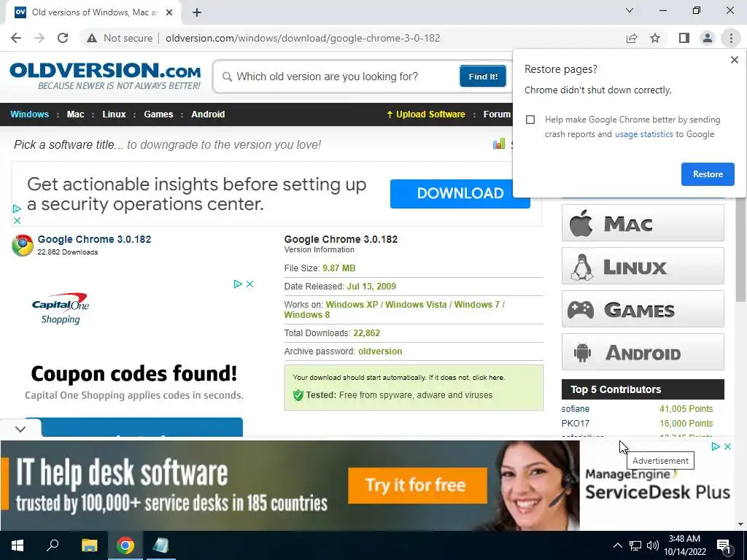The height and width of the screenshot is (560, 747).
Task: Click the volume speaker tray icon
Action: click(x=653, y=545)
